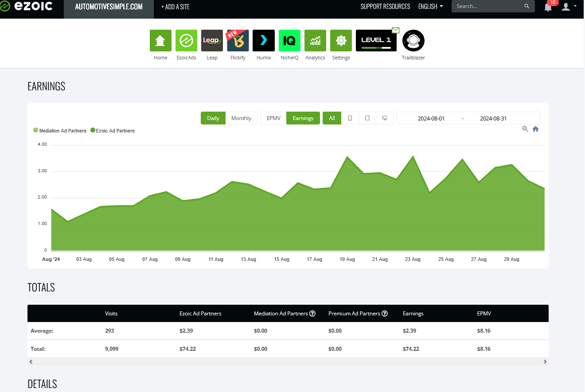Click the 23 Aug axis label

point(413,259)
